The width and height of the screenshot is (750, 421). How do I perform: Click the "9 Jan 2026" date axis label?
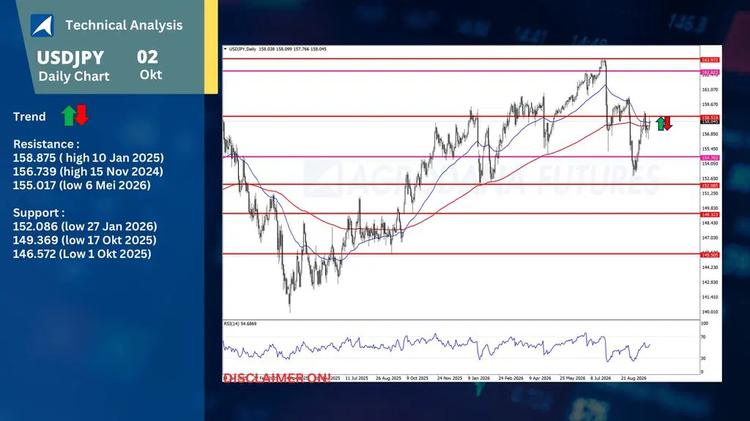(x=479, y=378)
